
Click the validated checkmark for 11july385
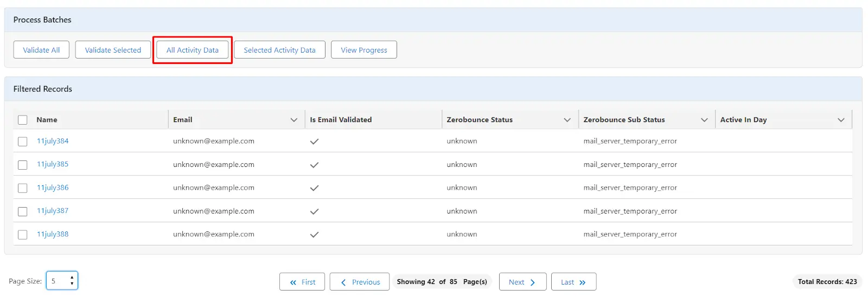tap(314, 165)
